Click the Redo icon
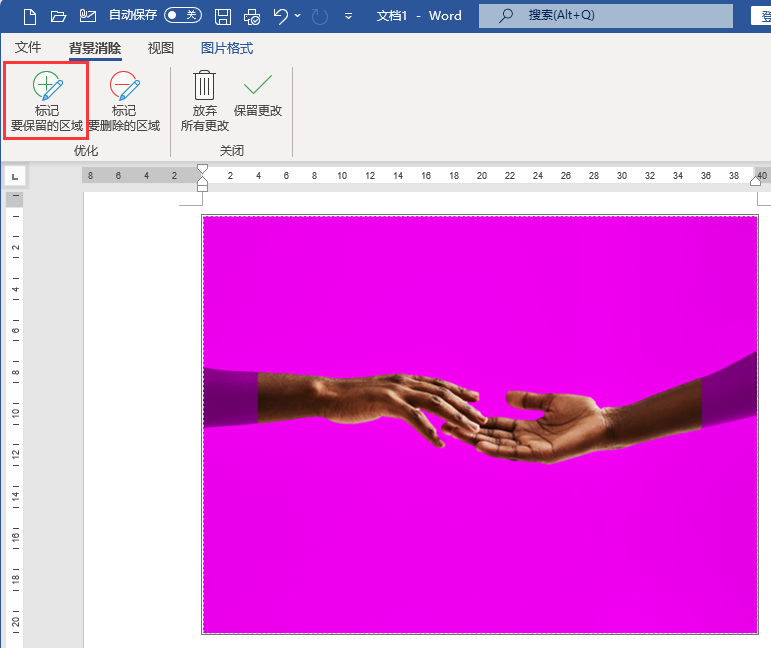Screen dimensions: 771x648 320,17
